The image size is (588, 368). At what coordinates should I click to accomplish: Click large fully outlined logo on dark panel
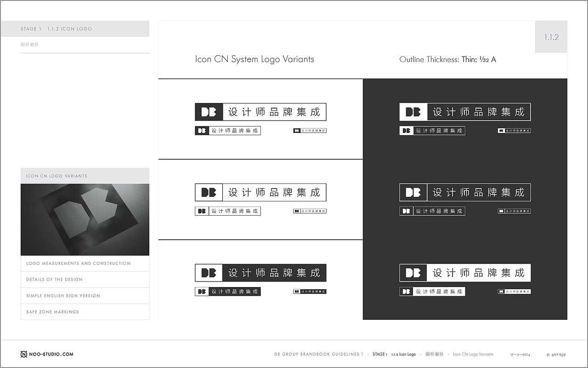(465, 192)
